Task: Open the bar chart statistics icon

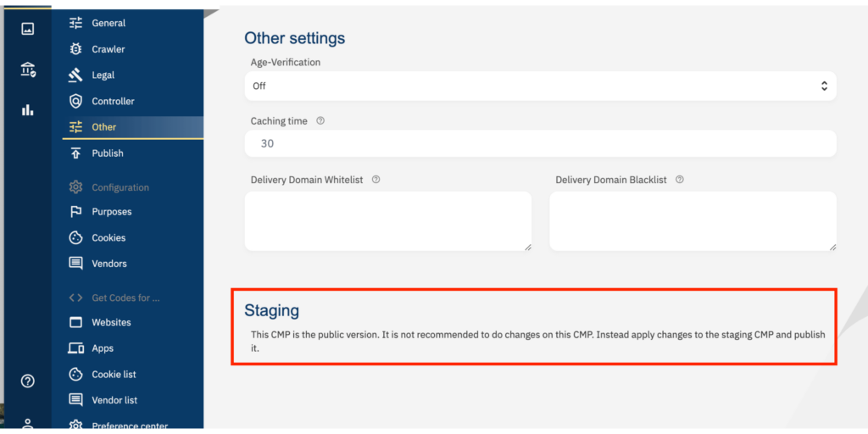Action: click(27, 109)
